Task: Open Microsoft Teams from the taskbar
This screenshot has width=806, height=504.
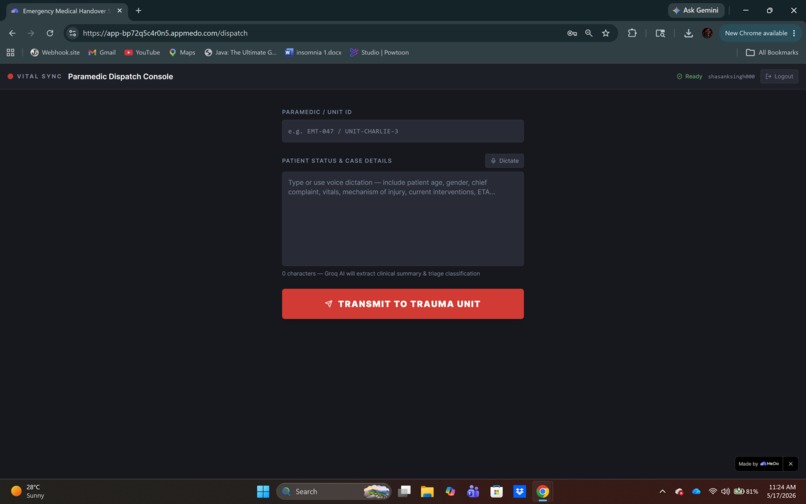Action: tap(473, 492)
